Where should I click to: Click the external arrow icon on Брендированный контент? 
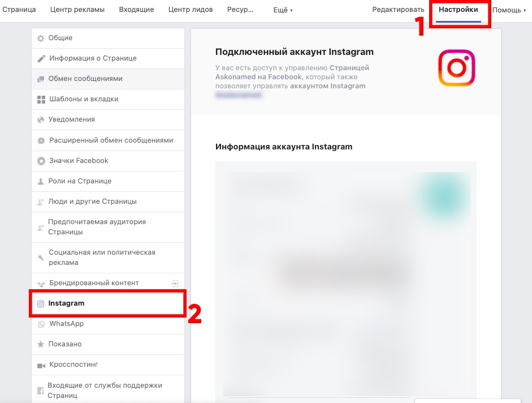[x=175, y=284]
